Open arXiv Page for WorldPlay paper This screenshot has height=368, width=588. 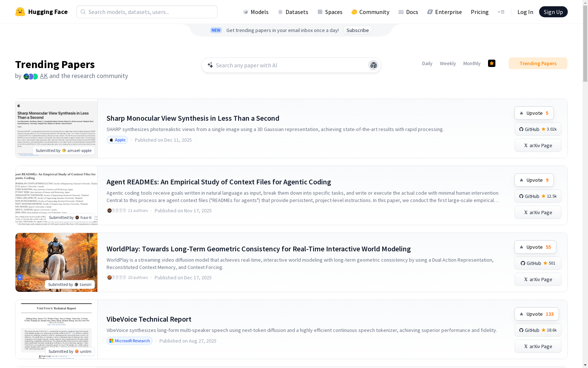coord(538,279)
